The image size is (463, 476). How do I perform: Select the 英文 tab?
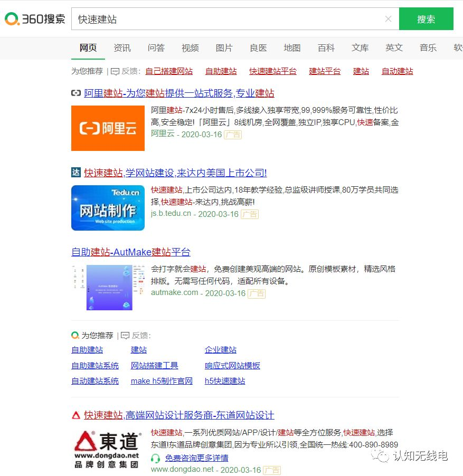tap(394, 48)
